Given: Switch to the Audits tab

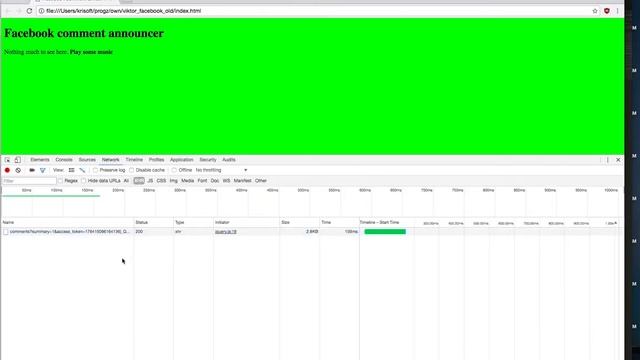Looking at the screenshot, I should tap(229, 160).
